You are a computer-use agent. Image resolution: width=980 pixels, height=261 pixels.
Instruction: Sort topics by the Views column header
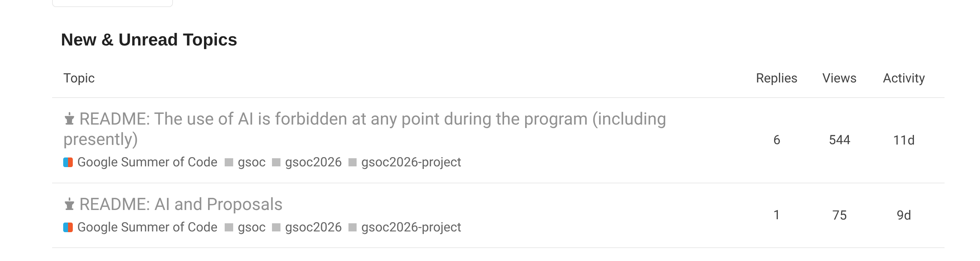point(839,78)
